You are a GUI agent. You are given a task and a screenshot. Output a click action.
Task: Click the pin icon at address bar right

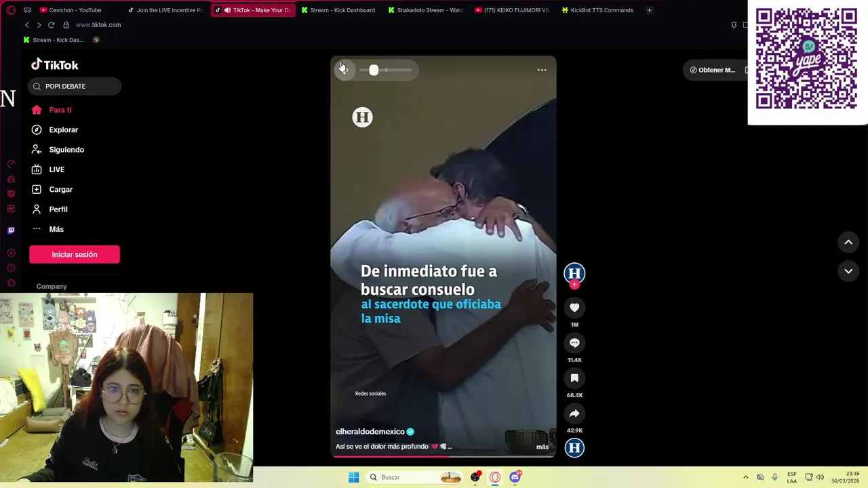[734, 25]
